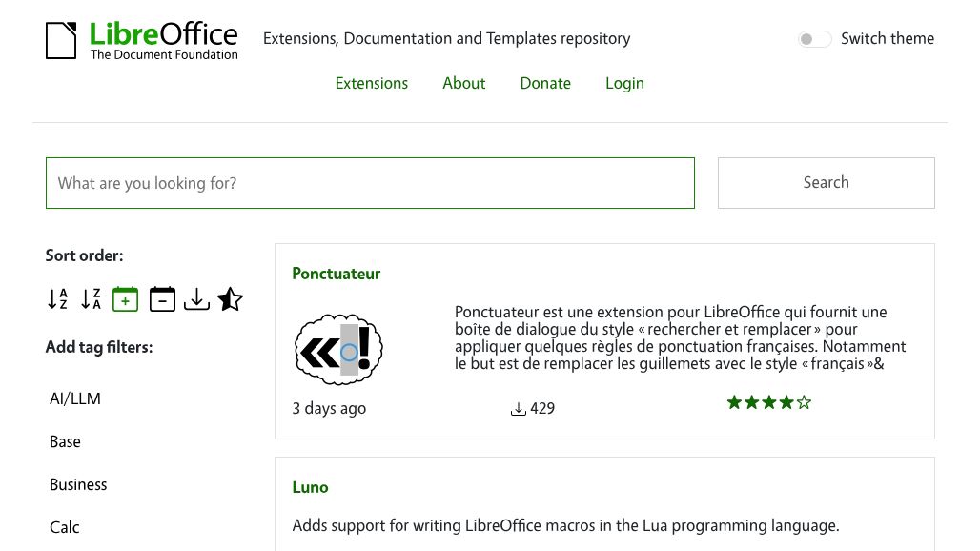
Task: Open the Ponctuateur extension title link
Action: pos(336,274)
